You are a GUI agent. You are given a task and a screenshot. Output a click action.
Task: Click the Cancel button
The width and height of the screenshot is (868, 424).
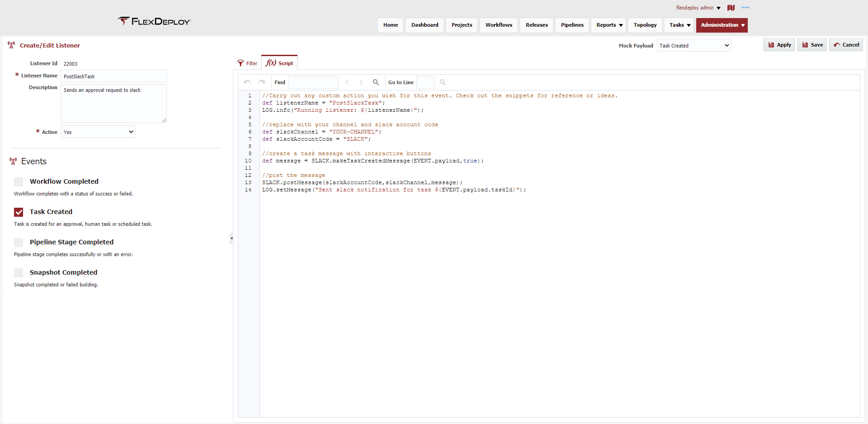tap(846, 45)
